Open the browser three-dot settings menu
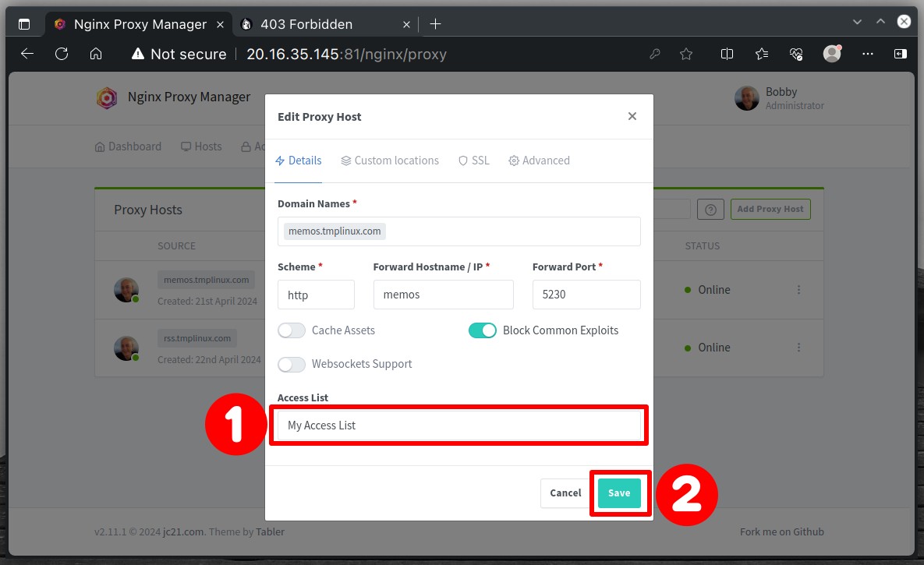Viewport: 924px width, 565px height. click(x=867, y=54)
